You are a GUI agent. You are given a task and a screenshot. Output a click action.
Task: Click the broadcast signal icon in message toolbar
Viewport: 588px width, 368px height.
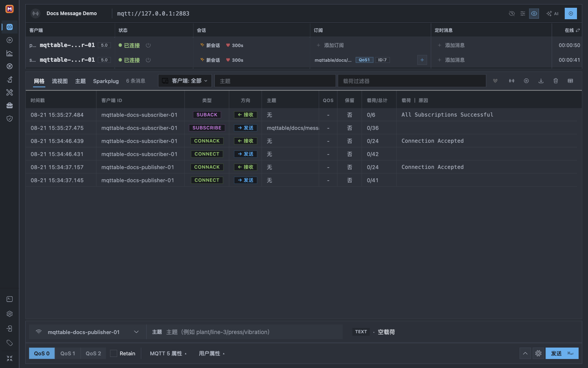click(x=512, y=81)
